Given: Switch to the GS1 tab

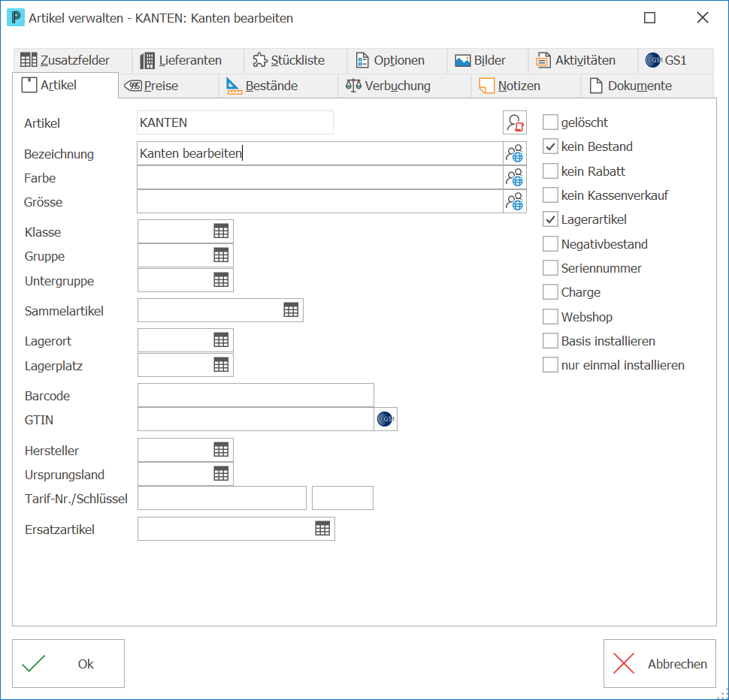Looking at the screenshot, I should click(676, 60).
